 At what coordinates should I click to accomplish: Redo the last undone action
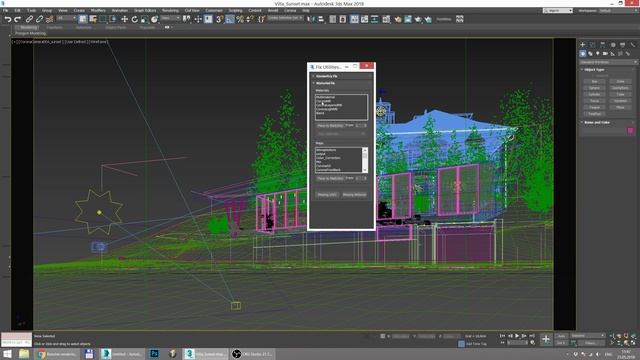click(17, 19)
